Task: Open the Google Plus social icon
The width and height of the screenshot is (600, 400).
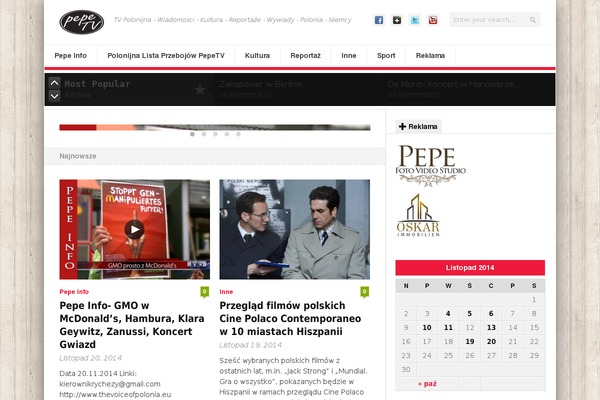Action: tap(397, 20)
